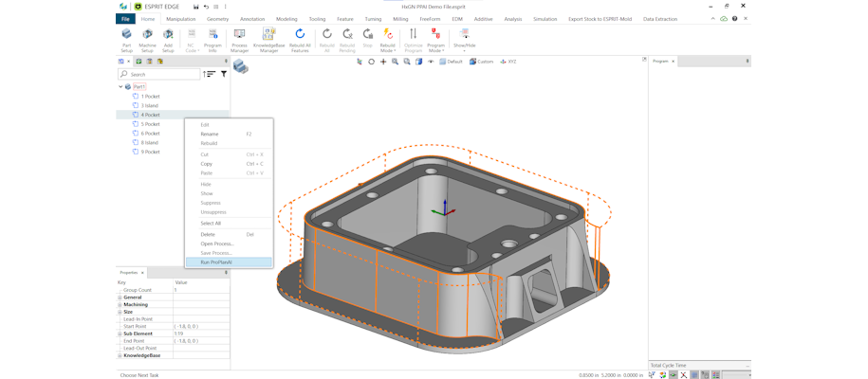Expand the Machining property group
The image size is (868, 379).
pos(120,304)
